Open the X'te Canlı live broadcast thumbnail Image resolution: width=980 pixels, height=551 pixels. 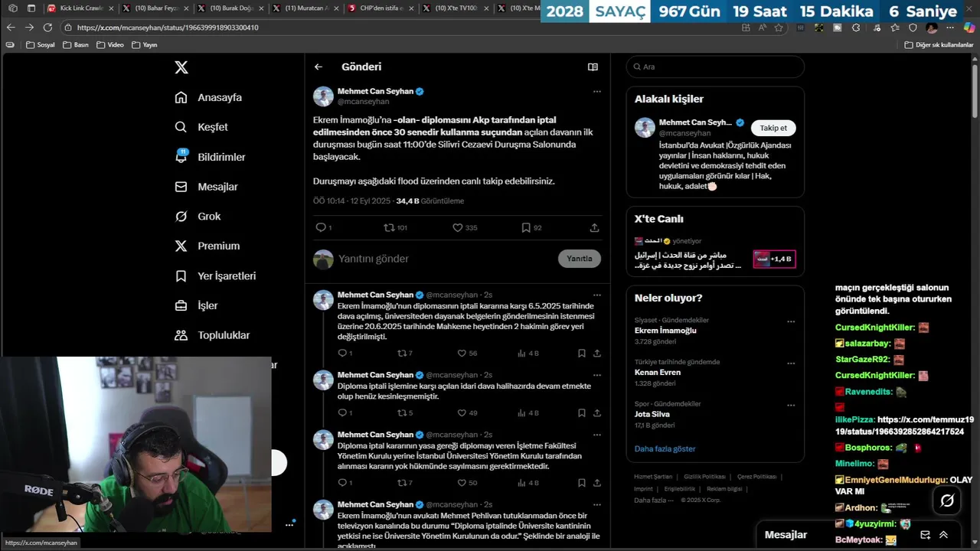coord(774,259)
